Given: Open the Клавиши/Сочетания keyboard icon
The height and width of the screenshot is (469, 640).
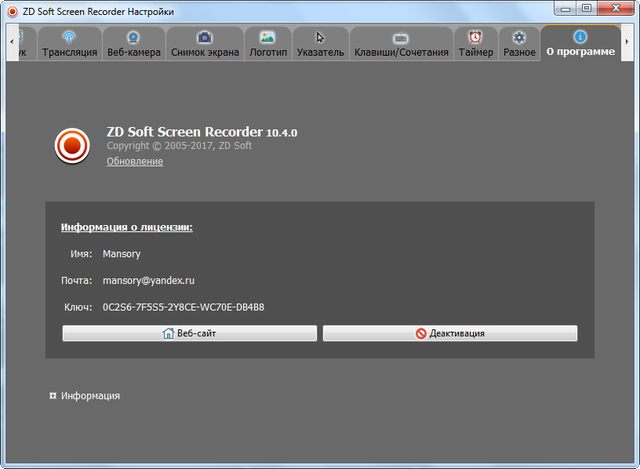Looking at the screenshot, I should point(401,37).
